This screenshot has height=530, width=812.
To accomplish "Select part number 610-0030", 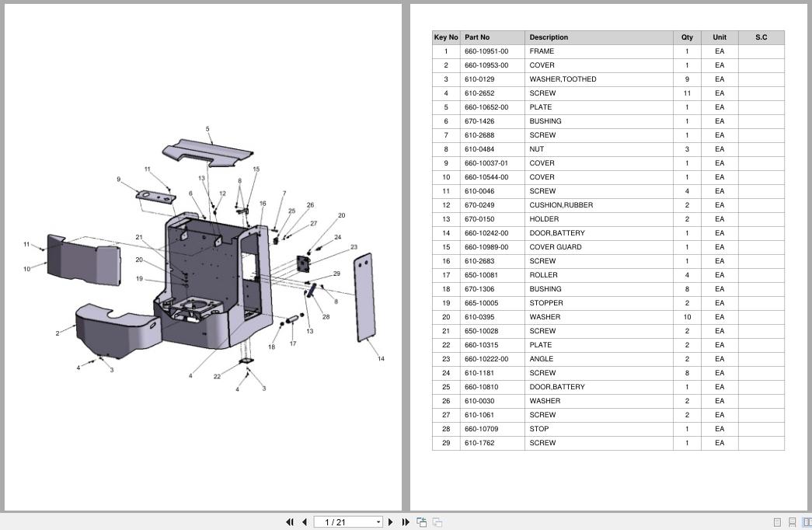I will (x=479, y=401).
